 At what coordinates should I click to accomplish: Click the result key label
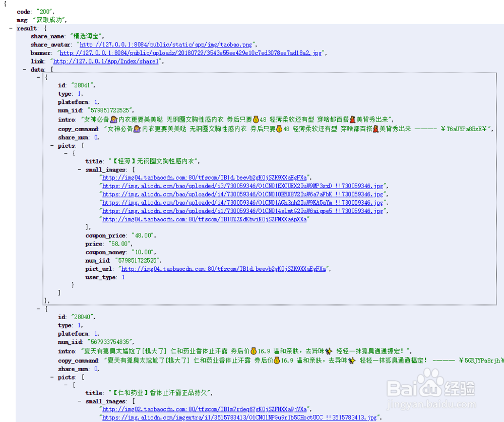[x=27, y=28]
